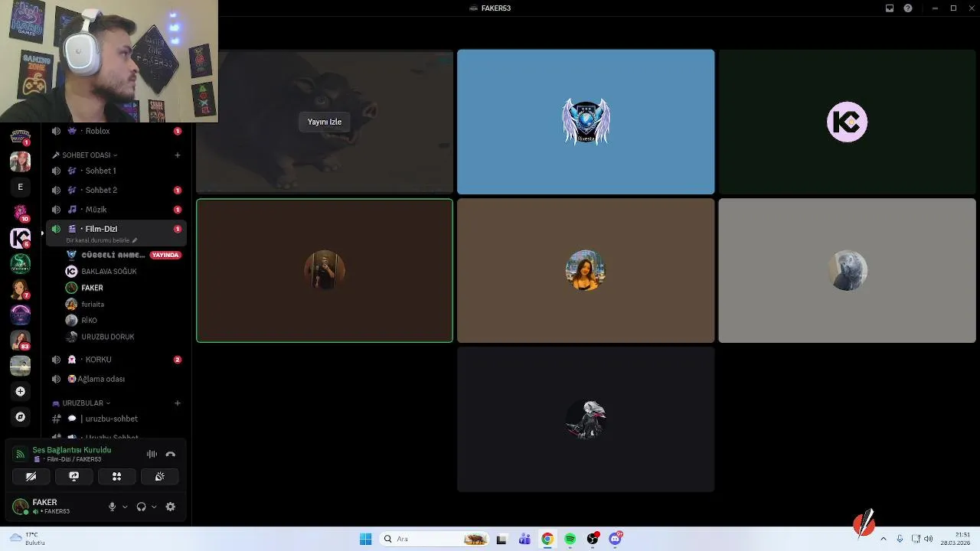Viewport: 980px width, 551px height.
Task: Add a server with the plus icon
Action: [21, 391]
